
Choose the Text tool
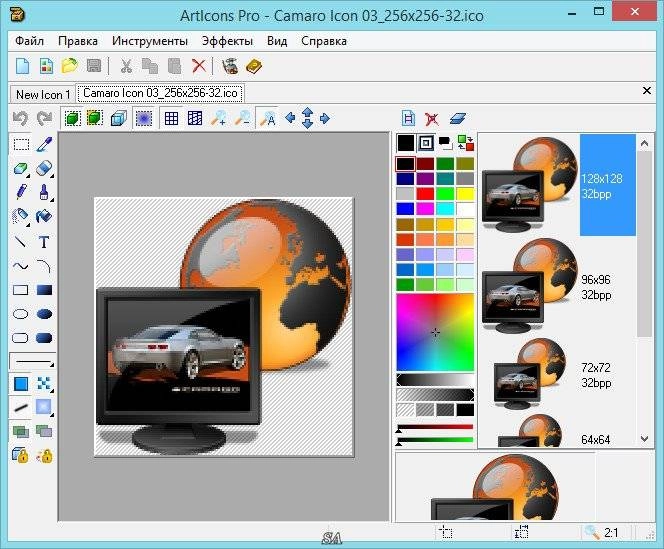point(44,242)
